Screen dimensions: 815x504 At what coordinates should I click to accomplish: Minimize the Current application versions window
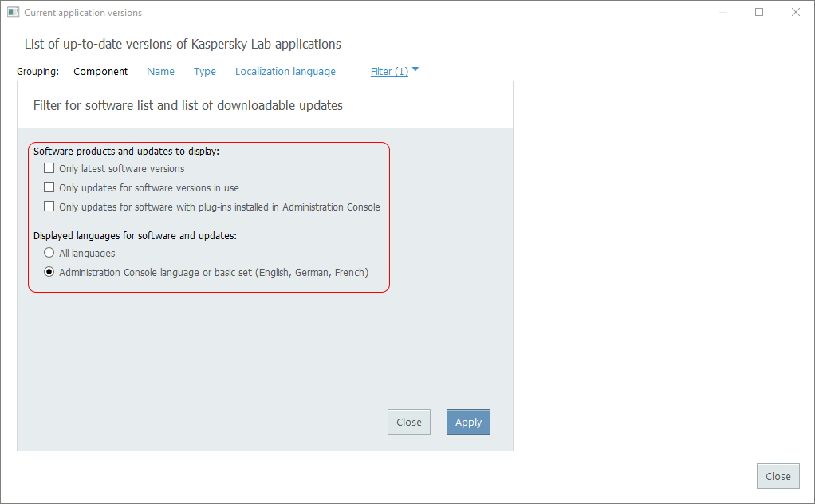(x=722, y=13)
